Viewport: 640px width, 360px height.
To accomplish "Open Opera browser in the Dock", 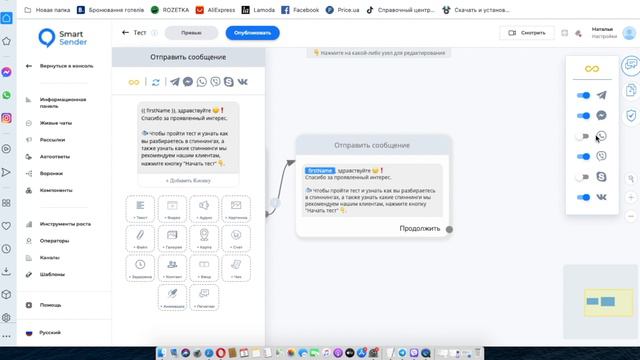I will (220, 353).
